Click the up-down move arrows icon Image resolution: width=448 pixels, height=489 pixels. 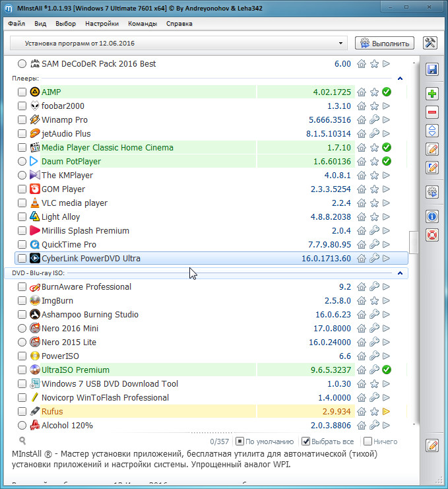tap(432, 131)
